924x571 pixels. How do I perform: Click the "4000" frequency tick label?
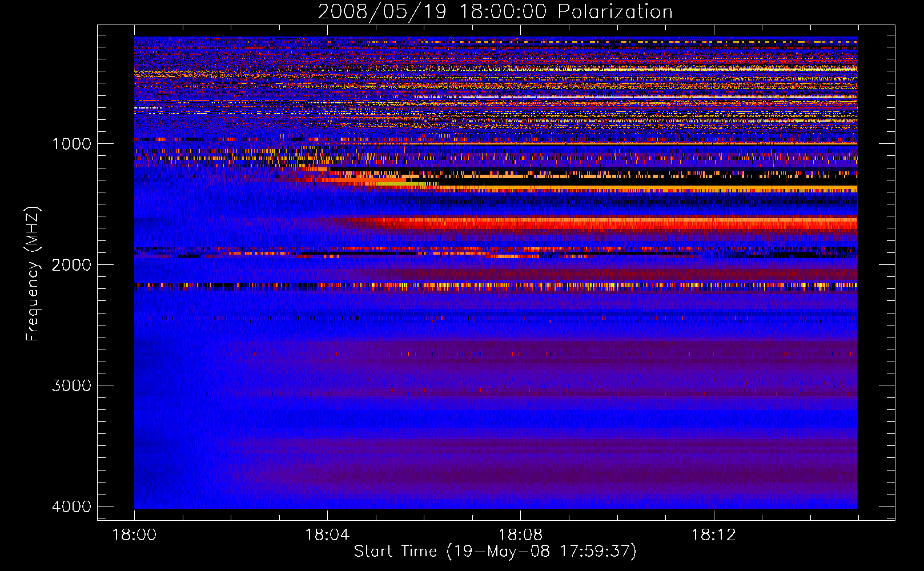pyautogui.click(x=71, y=506)
